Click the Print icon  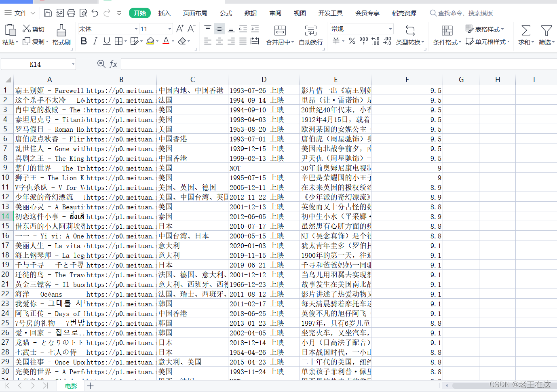click(71, 13)
